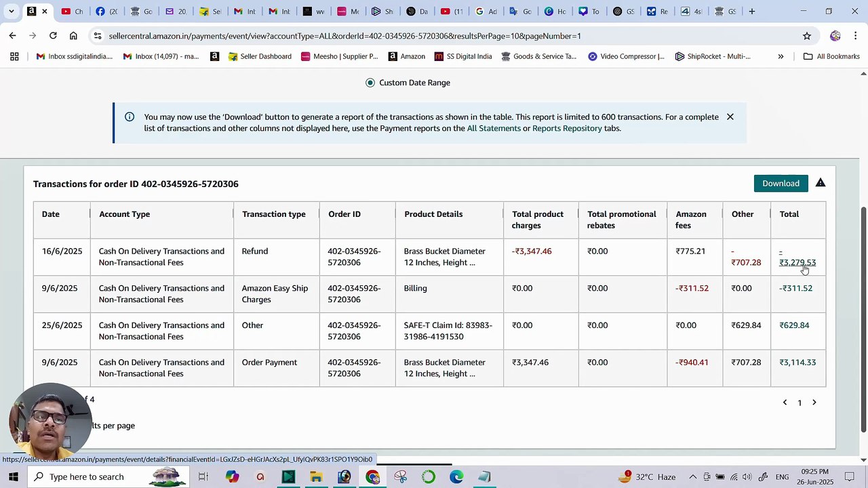Open the Chrome three-dot menu
This screenshot has height=488, width=868.
[x=855, y=36]
